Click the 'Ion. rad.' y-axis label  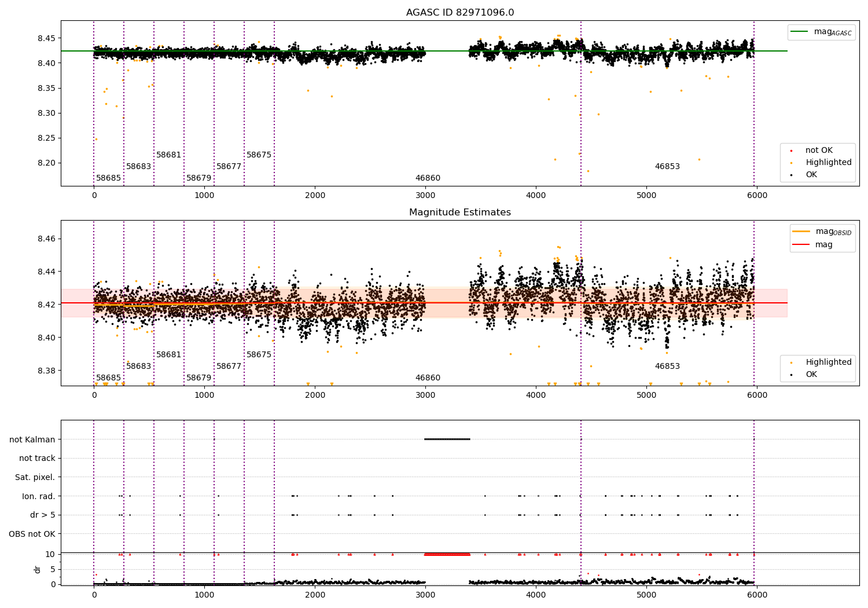(x=39, y=496)
